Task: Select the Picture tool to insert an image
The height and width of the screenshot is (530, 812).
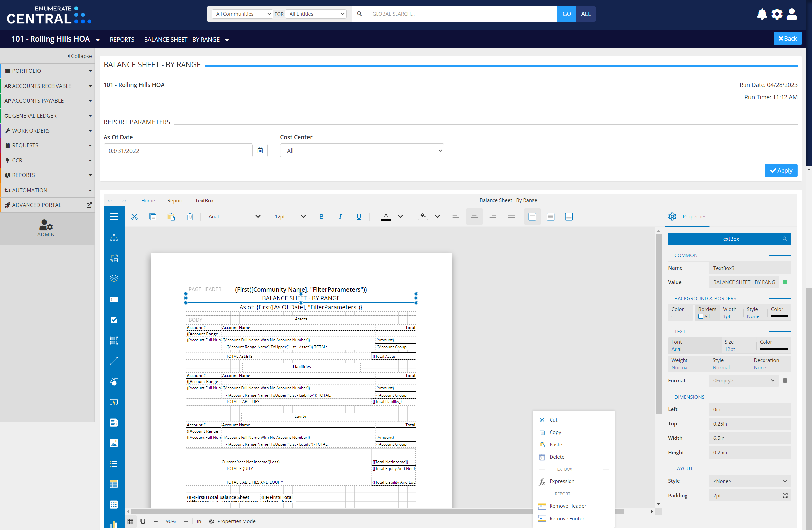Action: point(114,443)
